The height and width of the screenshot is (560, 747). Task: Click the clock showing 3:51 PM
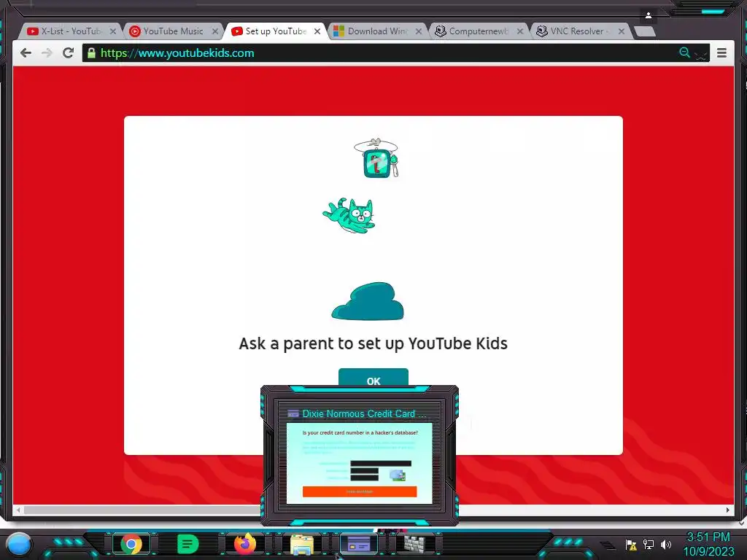[x=708, y=537]
